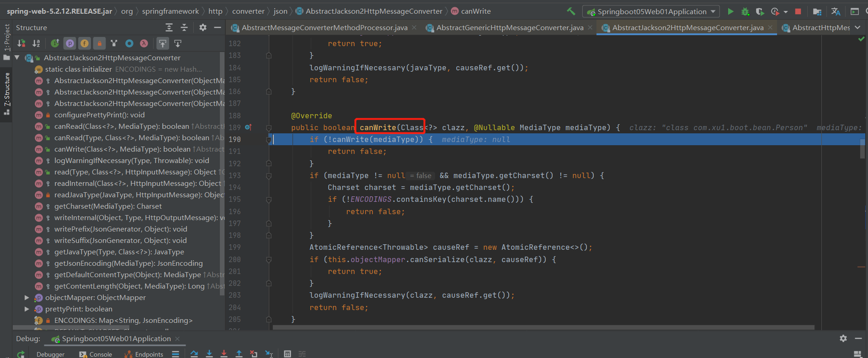Click Step Over debugger icon
Image resolution: width=868 pixels, height=358 pixels.
coord(194,354)
